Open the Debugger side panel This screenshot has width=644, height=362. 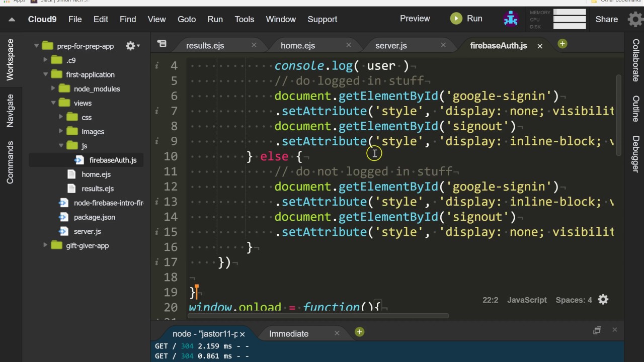coord(635,154)
